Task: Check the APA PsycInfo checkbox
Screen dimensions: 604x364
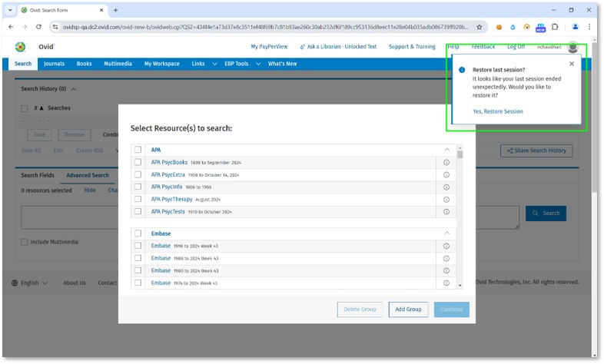Action: pos(138,187)
